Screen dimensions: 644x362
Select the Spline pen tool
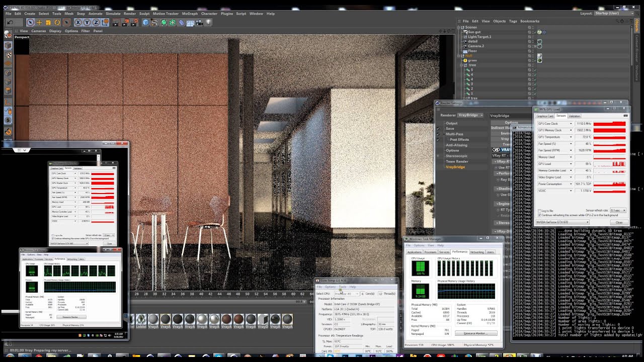[155, 22]
